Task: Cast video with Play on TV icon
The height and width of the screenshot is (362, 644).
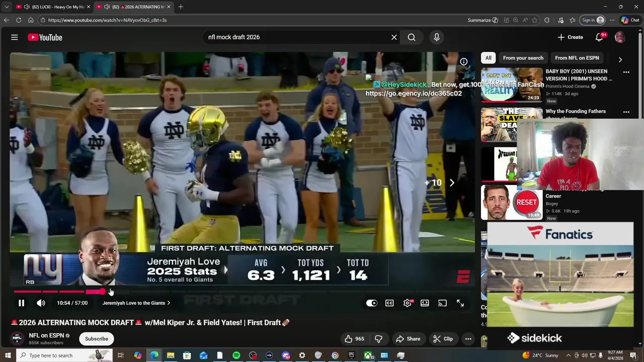Action: pos(442,303)
